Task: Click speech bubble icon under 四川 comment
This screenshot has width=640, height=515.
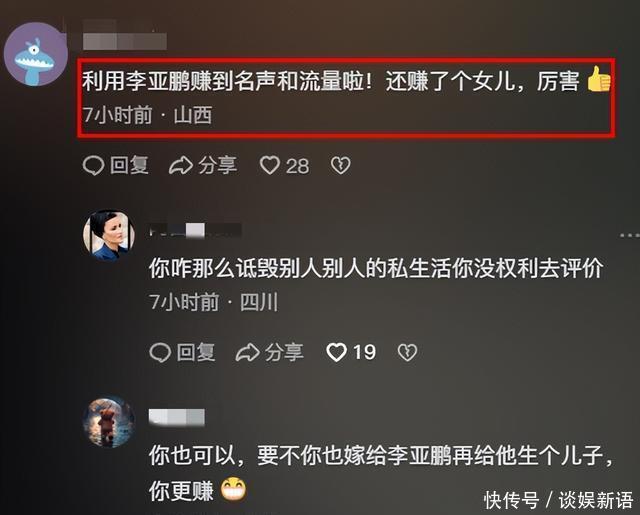Action: (x=160, y=353)
